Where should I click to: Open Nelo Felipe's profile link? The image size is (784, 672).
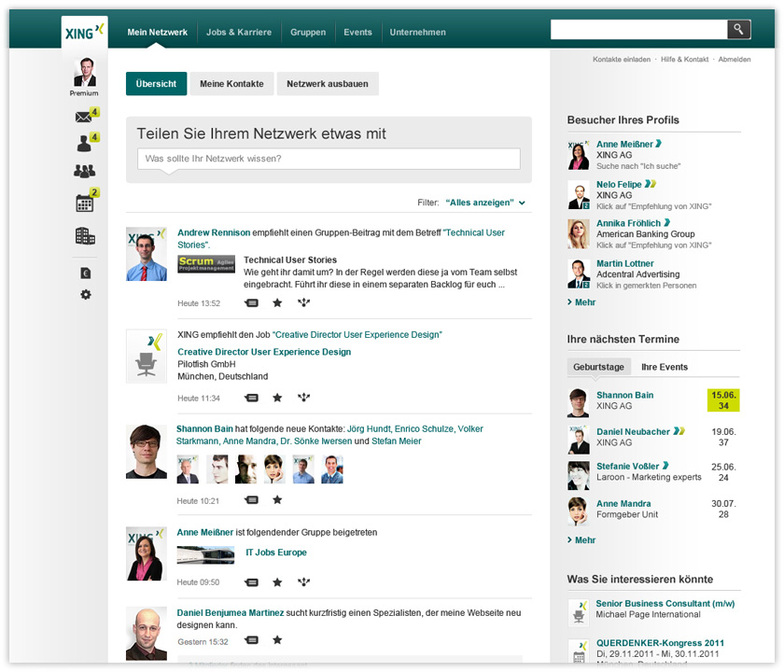(x=619, y=184)
